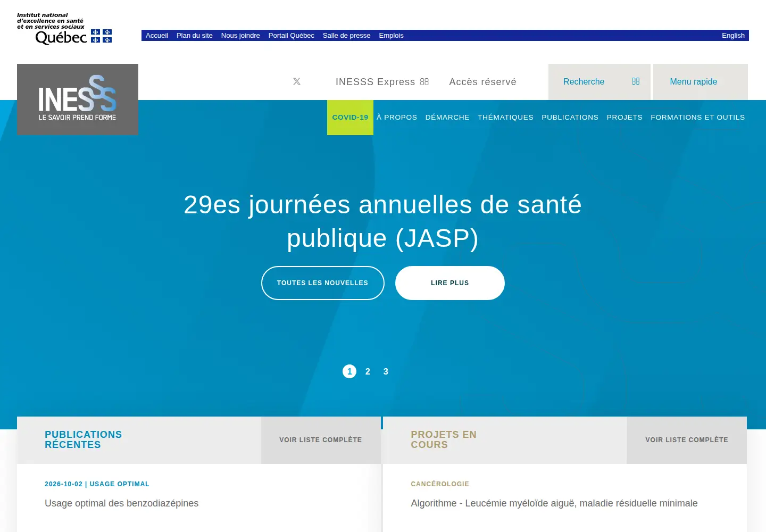
Task: Open the DÉMARCHE menu
Action: pos(447,118)
